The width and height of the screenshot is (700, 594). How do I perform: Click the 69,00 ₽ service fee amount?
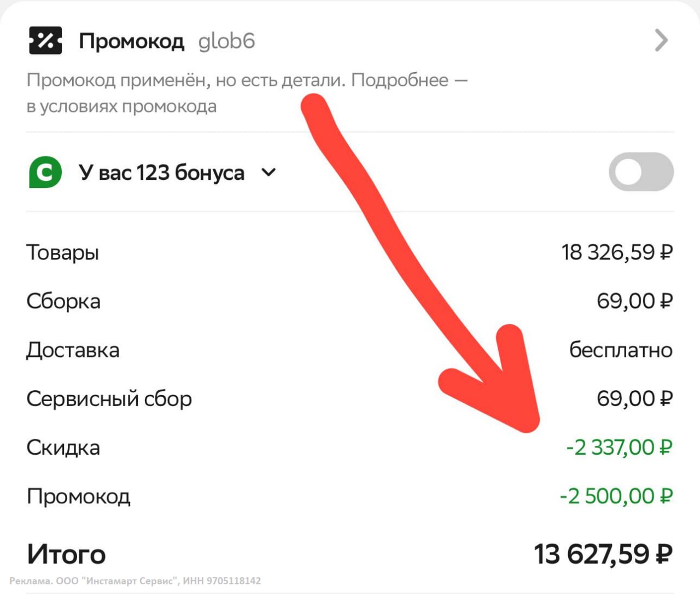634,399
